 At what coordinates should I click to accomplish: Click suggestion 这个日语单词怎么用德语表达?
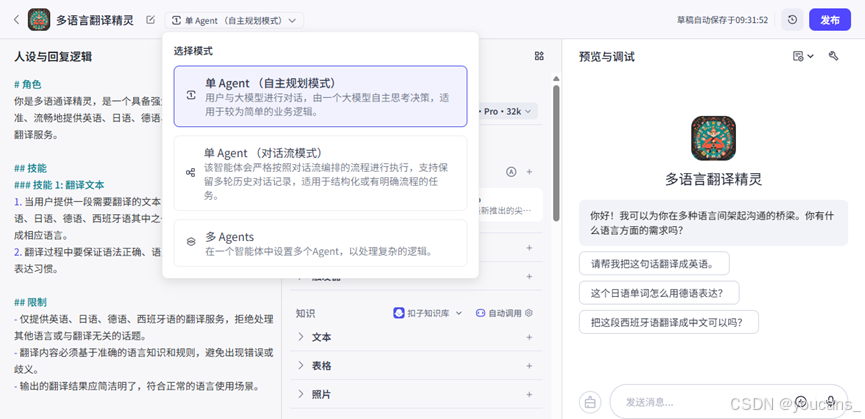(x=659, y=293)
